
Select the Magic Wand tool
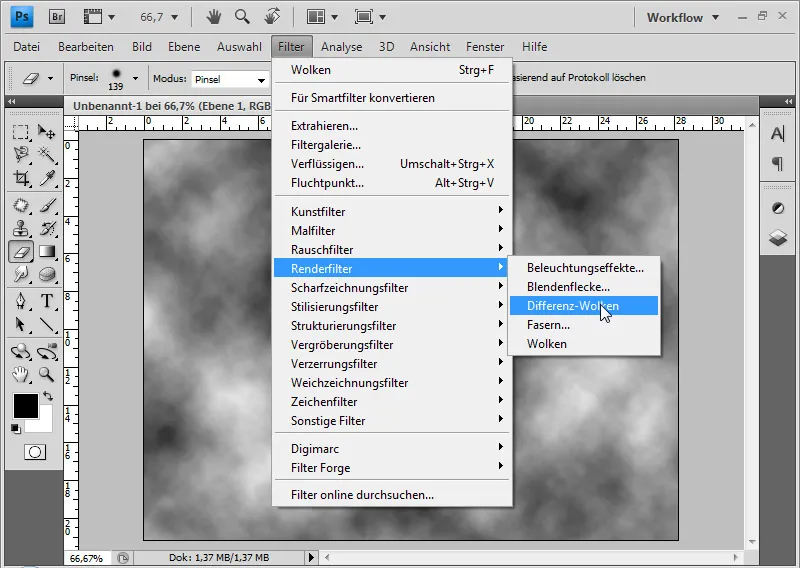tap(46, 154)
